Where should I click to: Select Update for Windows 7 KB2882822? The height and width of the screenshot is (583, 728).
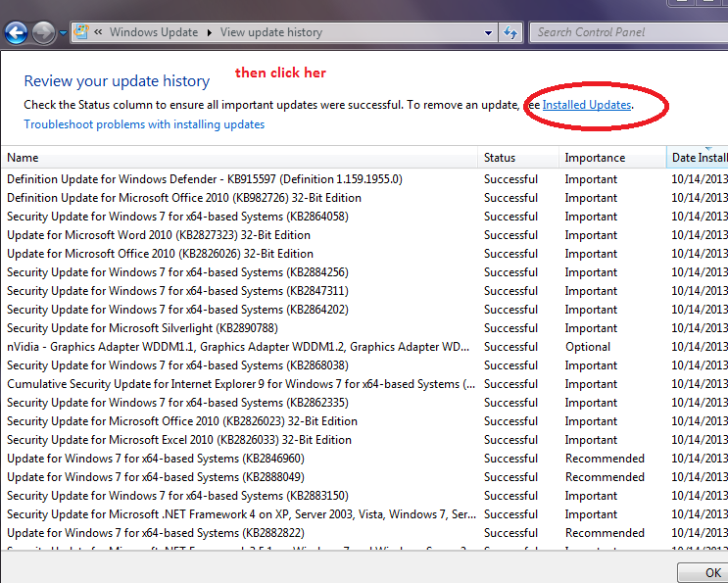click(364, 533)
